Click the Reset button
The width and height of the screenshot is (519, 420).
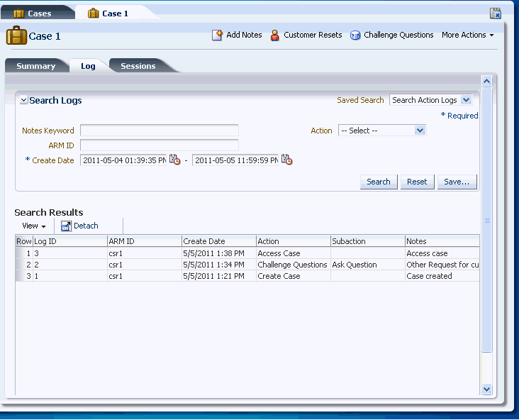(x=417, y=182)
